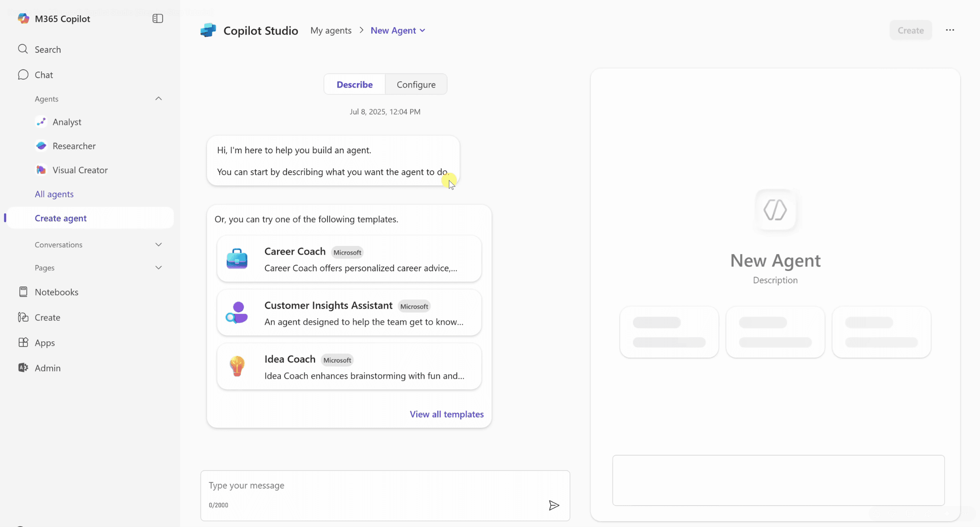The height and width of the screenshot is (527, 980).
Task: Click the Admin icon in sidebar
Action: coord(23,368)
